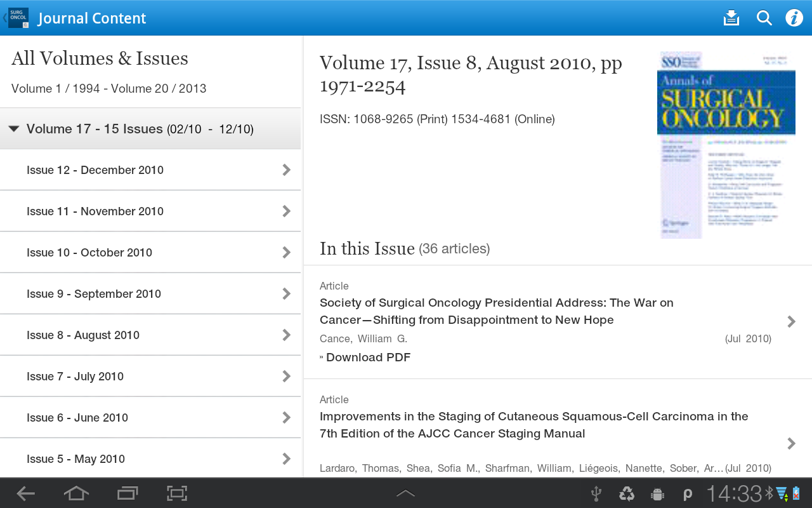Image resolution: width=812 pixels, height=508 pixels.
Task: Tap the ISSN line text
Action: click(437, 119)
